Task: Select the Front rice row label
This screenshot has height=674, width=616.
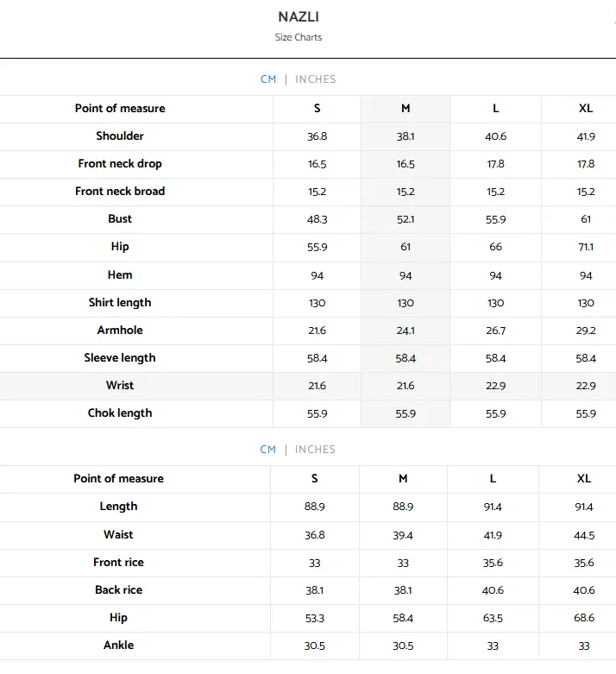Action: coord(119,563)
